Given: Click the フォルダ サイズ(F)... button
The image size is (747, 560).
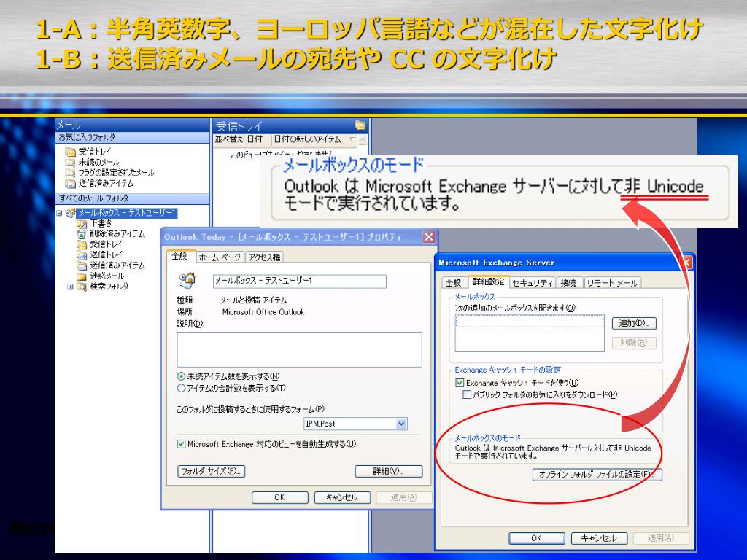Looking at the screenshot, I should click(x=212, y=472).
